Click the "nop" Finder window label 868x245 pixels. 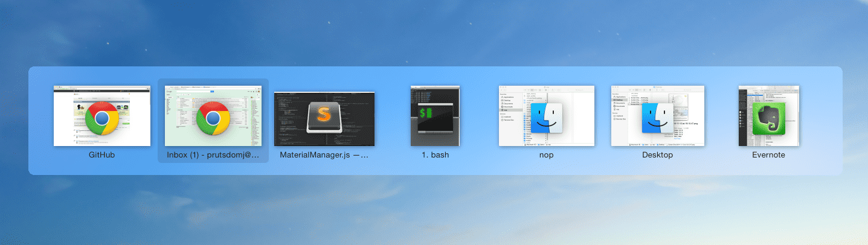coord(547,155)
